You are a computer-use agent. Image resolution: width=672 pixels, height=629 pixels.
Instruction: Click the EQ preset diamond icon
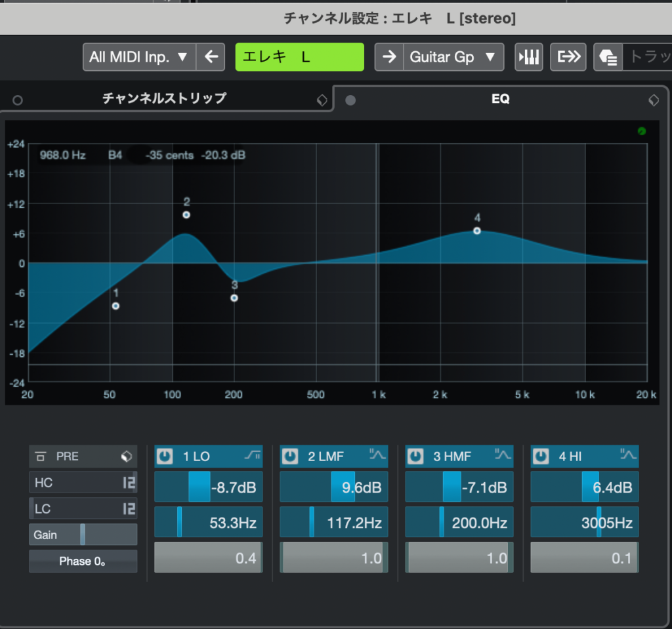coord(654,100)
